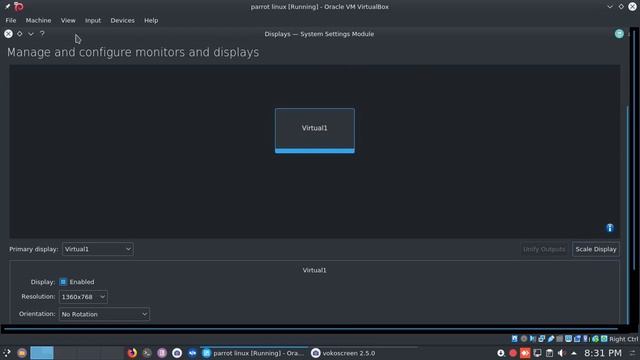This screenshot has width=640, height=360.
Task: Click the green circular icon at Displays title bar right
Action: click(619, 34)
